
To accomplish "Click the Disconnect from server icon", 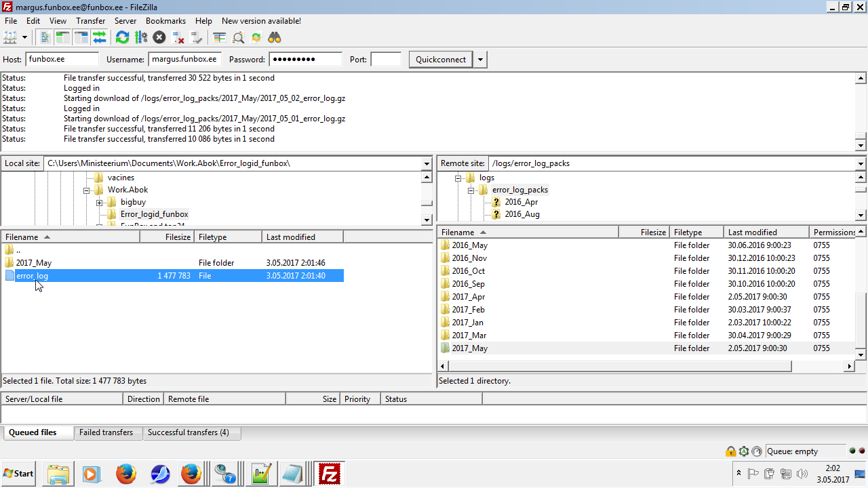I will [x=178, y=37].
